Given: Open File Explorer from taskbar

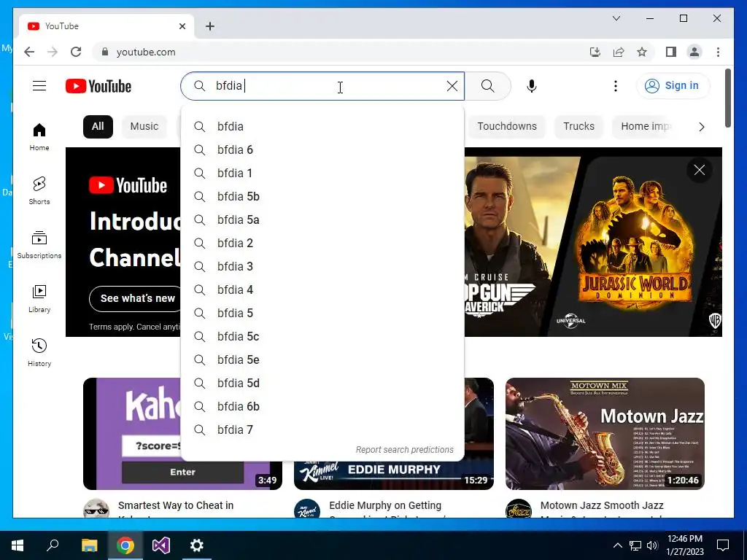Looking at the screenshot, I should 90,545.
